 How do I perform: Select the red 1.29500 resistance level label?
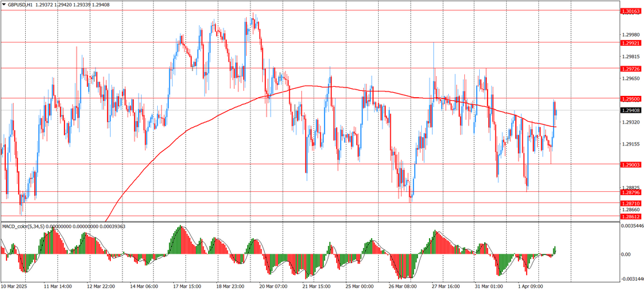pyautogui.click(x=630, y=99)
